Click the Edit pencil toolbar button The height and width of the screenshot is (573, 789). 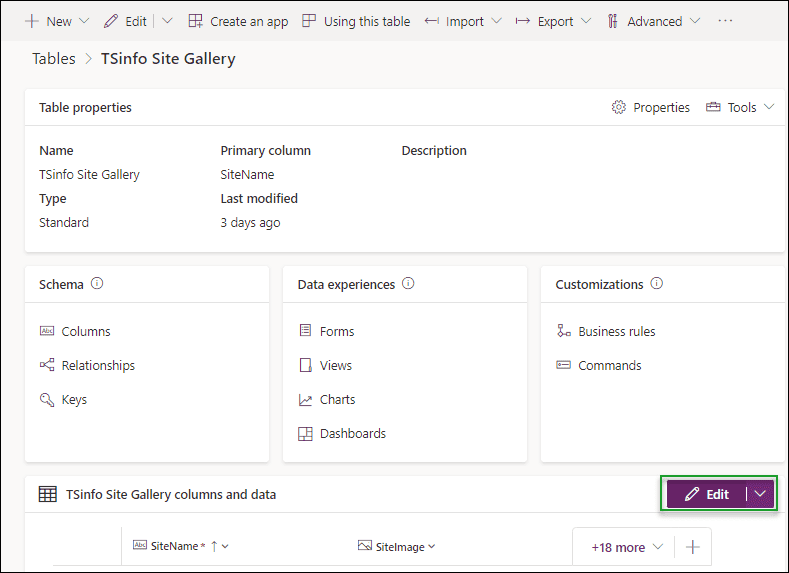pyautogui.click(x=125, y=21)
